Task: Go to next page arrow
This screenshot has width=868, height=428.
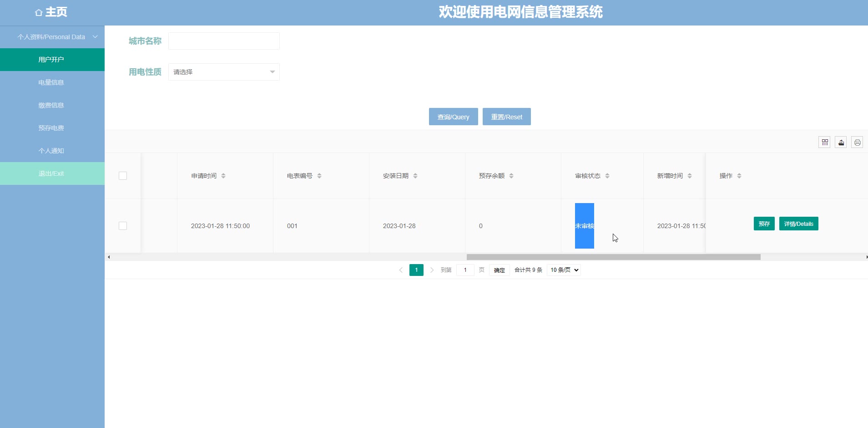Action: point(432,270)
